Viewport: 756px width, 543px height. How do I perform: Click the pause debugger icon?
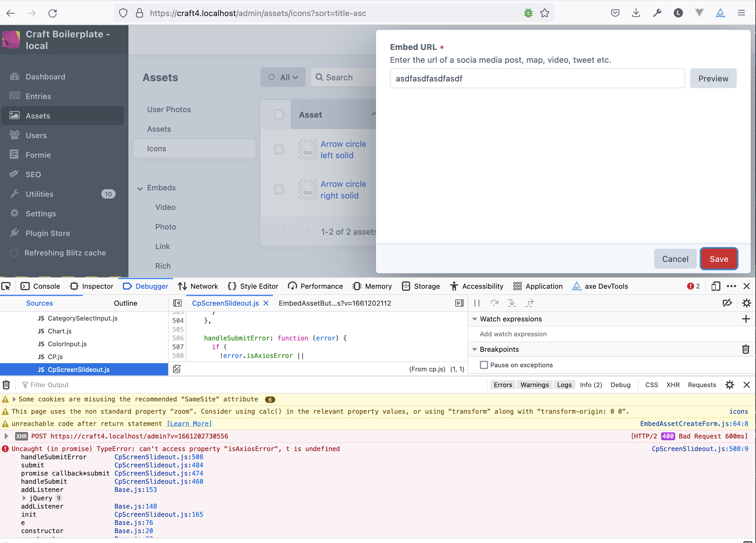(x=477, y=303)
